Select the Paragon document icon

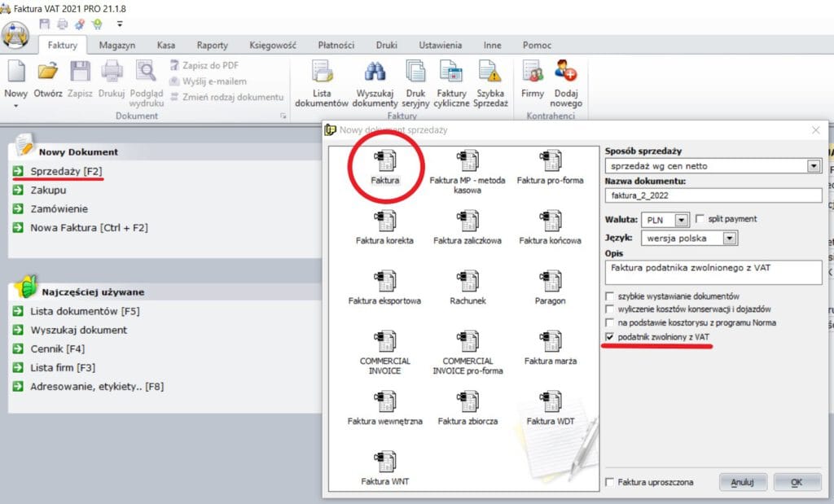pyautogui.click(x=551, y=282)
